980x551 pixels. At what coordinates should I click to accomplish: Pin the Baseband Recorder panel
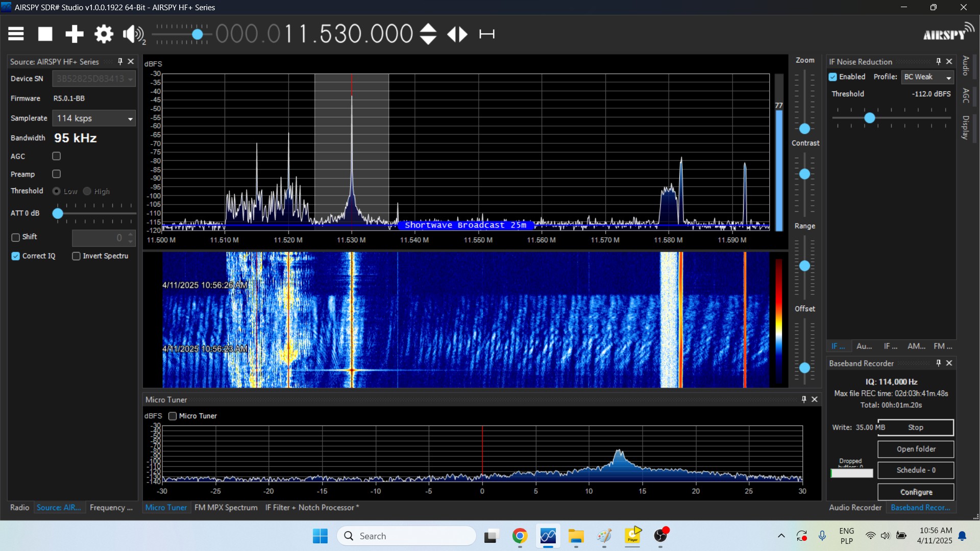point(938,363)
